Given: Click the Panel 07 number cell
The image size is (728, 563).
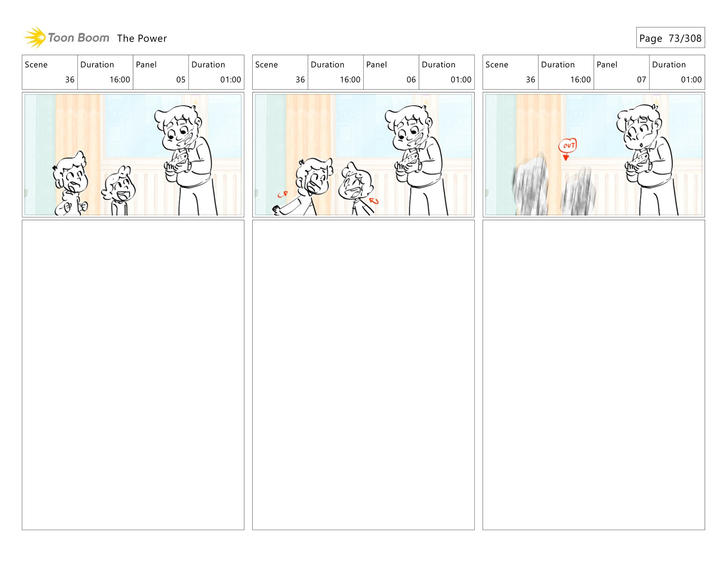Looking at the screenshot, I should click(621, 72).
